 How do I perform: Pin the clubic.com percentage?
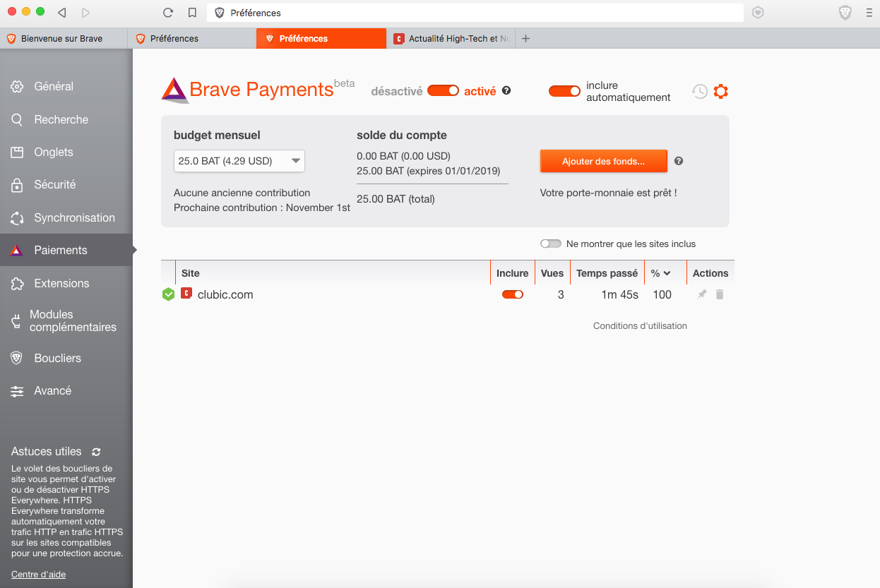pos(701,294)
